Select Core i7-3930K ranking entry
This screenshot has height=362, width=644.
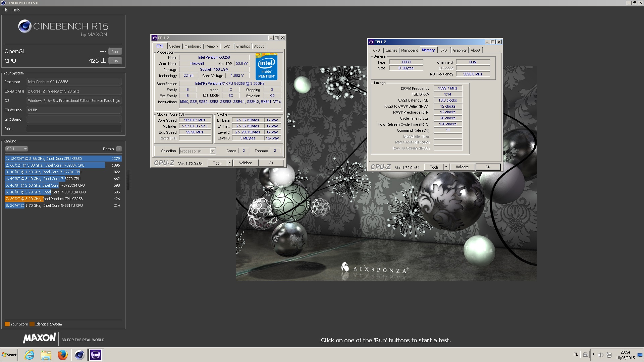click(x=63, y=165)
